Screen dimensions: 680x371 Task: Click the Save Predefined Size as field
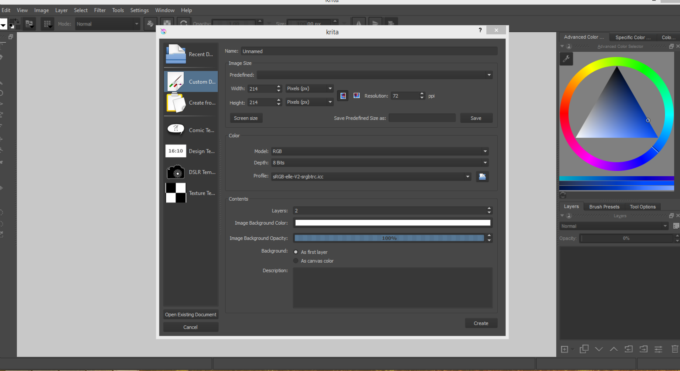coord(422,118)
